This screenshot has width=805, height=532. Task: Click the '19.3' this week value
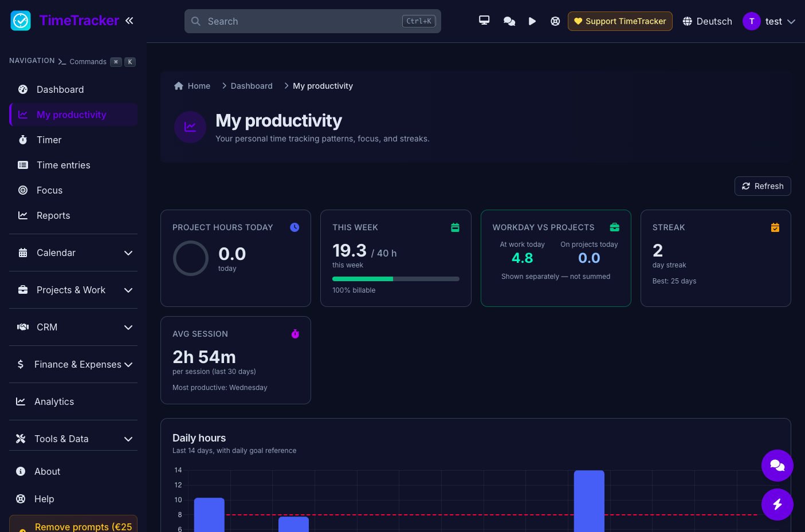coord(350,251)
